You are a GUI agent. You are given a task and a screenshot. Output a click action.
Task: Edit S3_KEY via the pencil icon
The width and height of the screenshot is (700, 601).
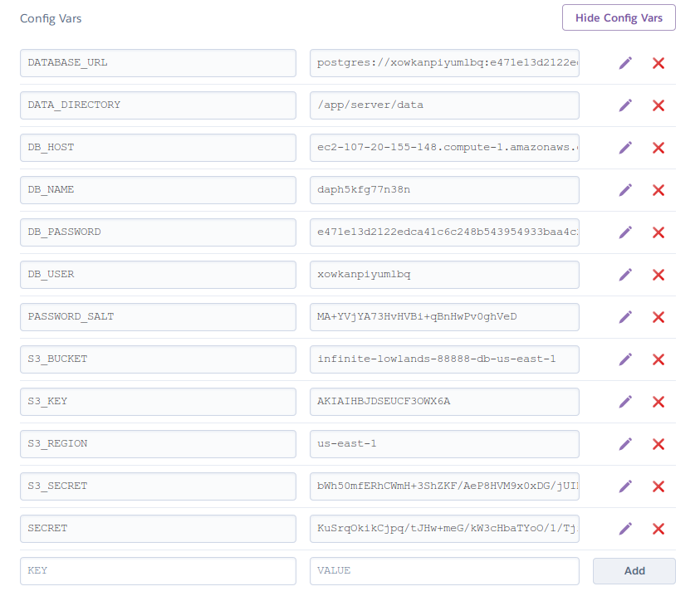point(625,402)
